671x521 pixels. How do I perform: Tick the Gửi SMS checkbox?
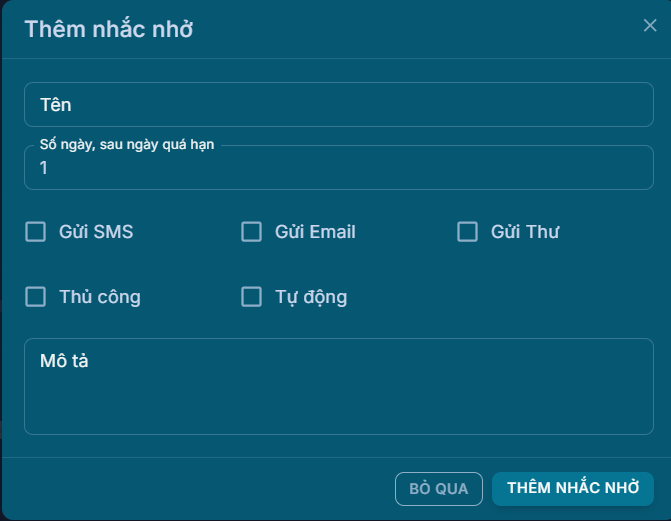[36, 232]
